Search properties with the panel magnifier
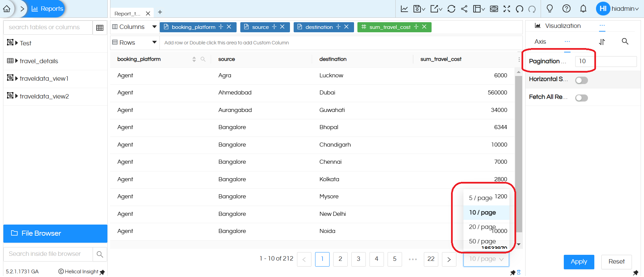 [x=625, y=41]
